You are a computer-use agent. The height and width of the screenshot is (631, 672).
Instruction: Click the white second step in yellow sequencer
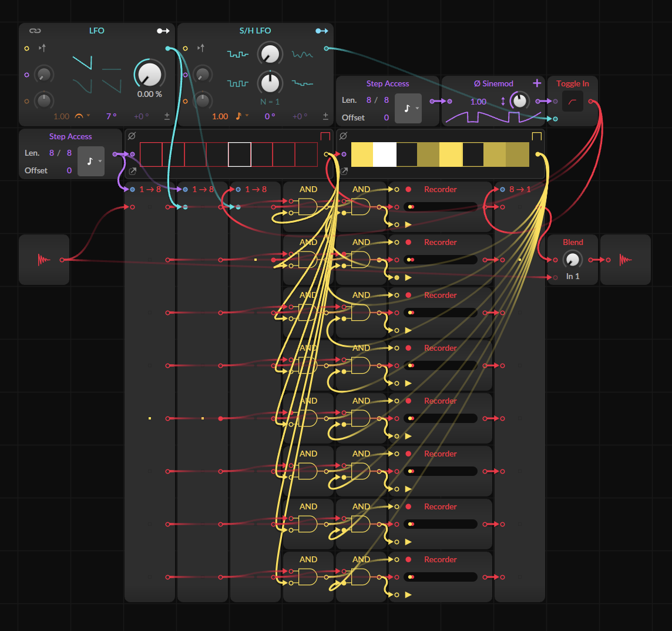coord(384,155)
